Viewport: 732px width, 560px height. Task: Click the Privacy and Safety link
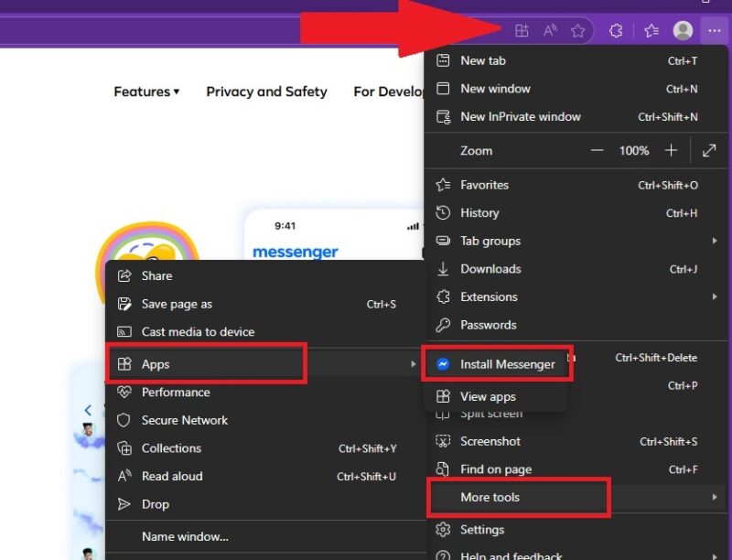tap(266, 92)
